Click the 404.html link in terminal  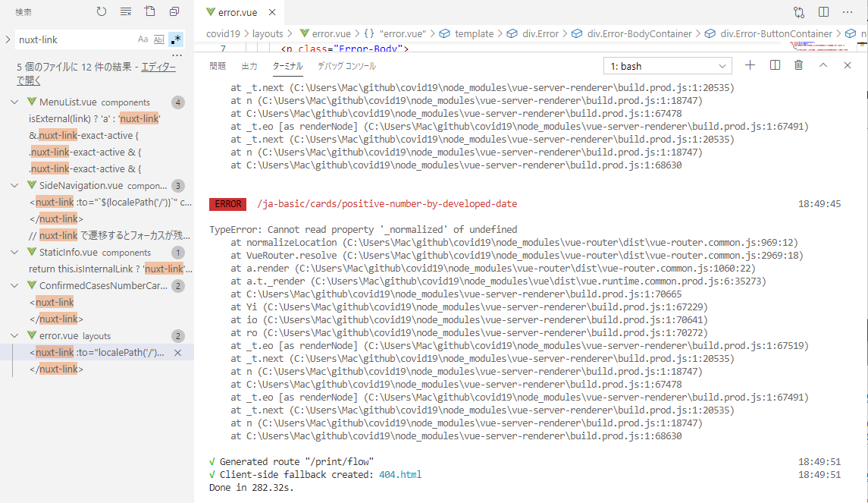coord(400,475)
